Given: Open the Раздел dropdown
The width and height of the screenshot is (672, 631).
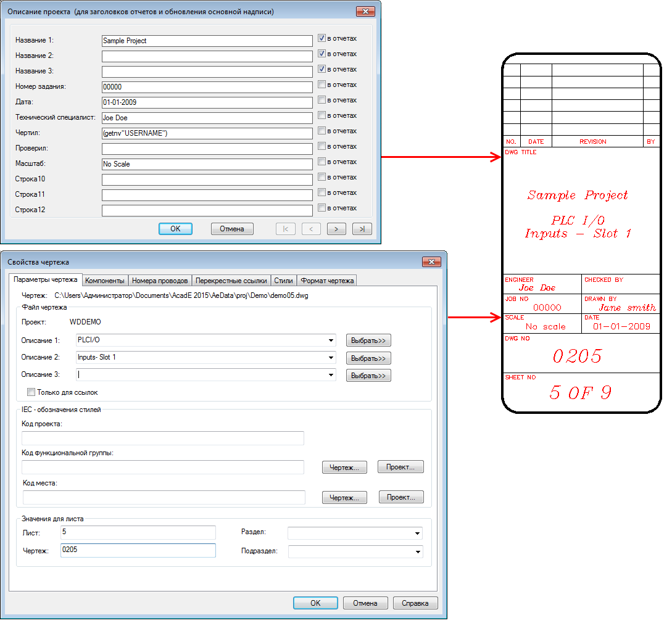Looking at the screenshot, I should pos(417,534).
